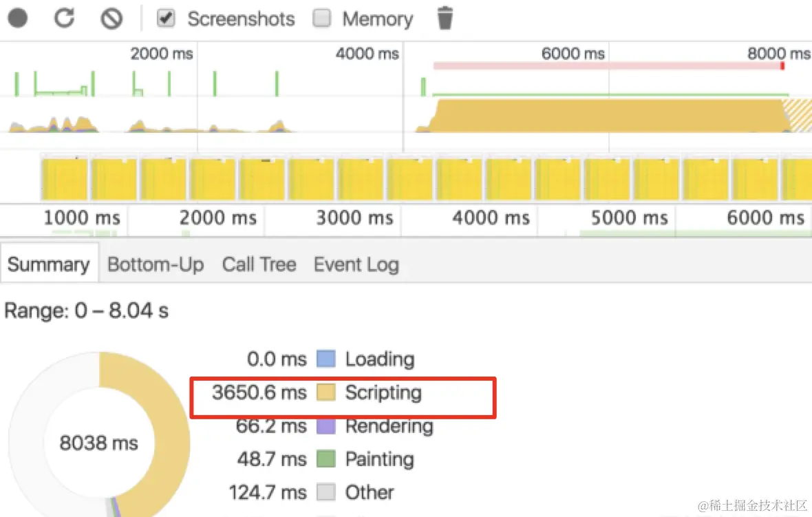Click the 2000 ms overview timeline marker
Image resolution: width=812 pixels, height=517 pixels.
pyautogui.click(x=162, y=54)
